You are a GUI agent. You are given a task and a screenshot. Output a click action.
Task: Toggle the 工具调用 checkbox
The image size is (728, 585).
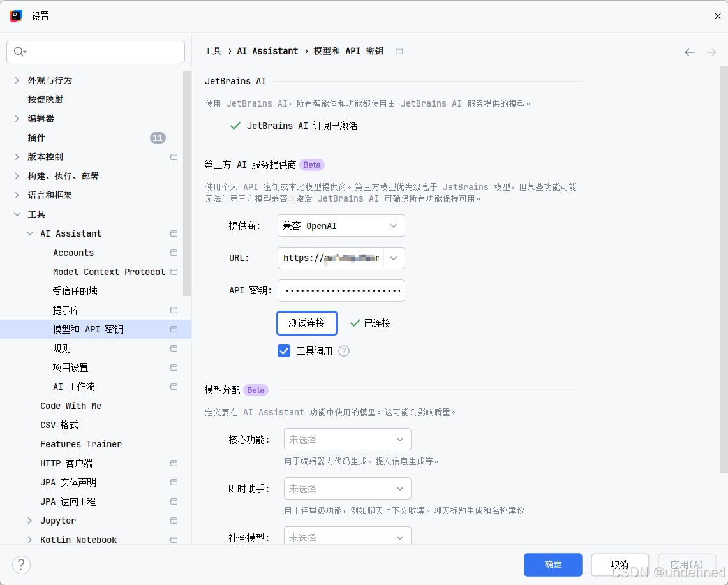click(x=284, y=351)
